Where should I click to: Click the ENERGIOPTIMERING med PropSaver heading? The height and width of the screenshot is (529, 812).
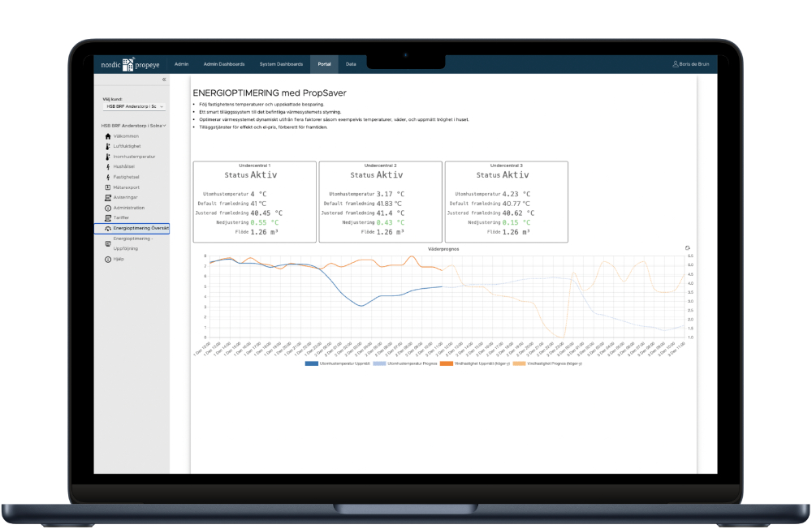(270, 93)
